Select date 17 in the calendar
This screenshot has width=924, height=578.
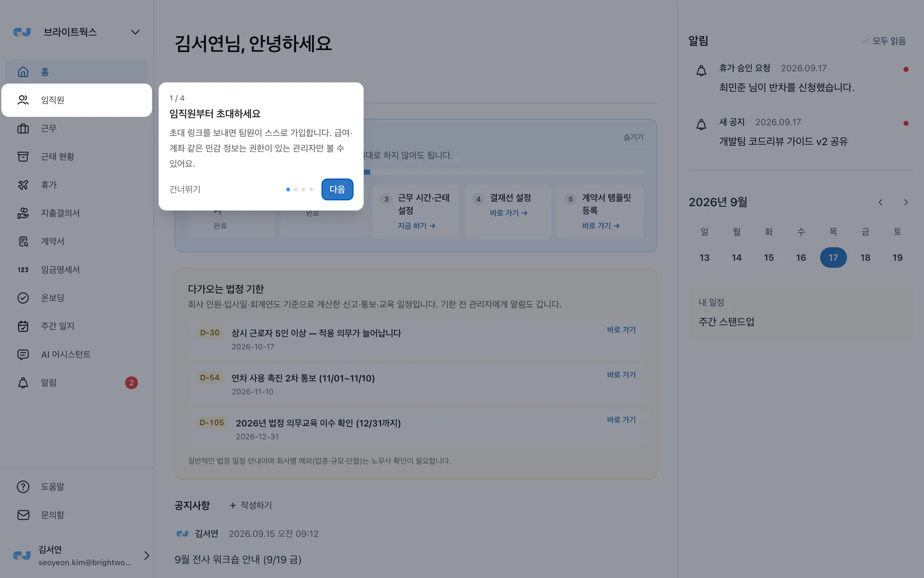(833, 257)
